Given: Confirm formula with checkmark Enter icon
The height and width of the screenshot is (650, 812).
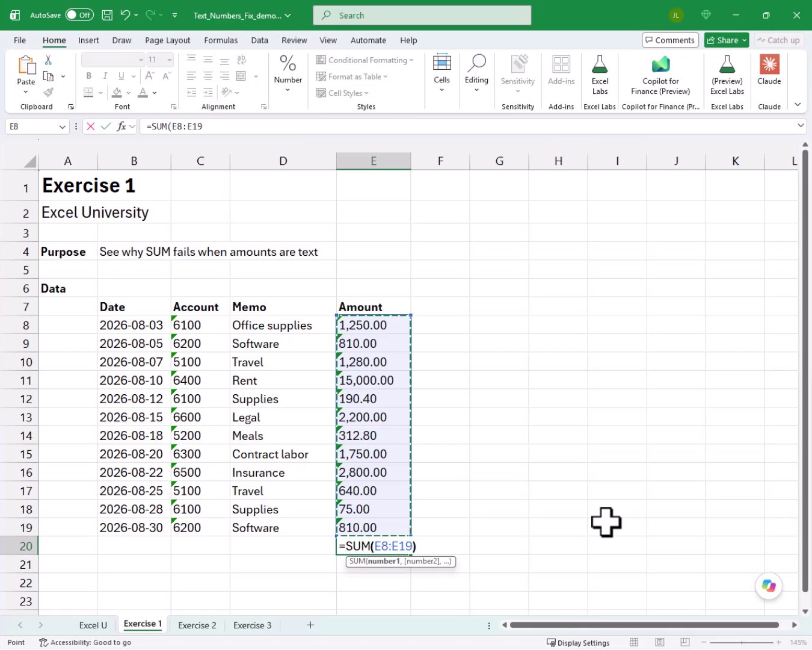Looking at the screenshot, I should [x=106, y=126].
